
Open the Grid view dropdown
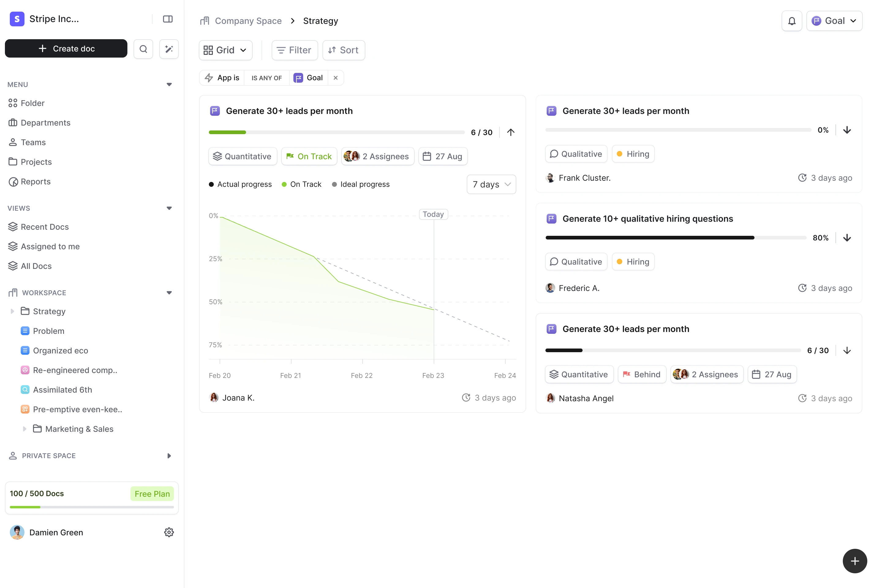pos(225,50)
